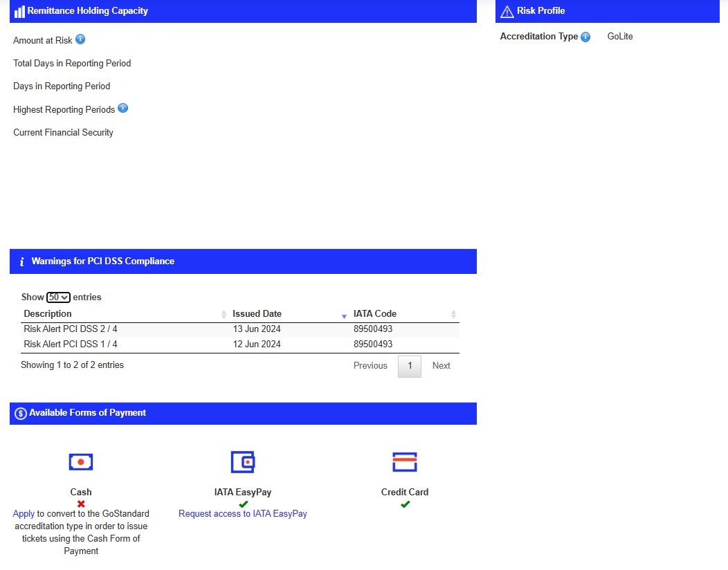Open the Show entries count dropdown
Viewport: 728px width, 570px height.
(x=58, y=297)
